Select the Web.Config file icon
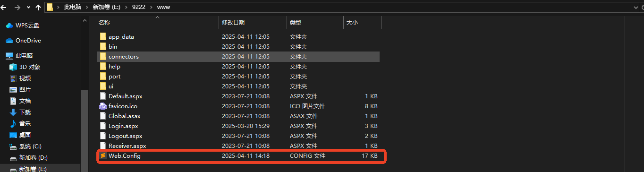The image size is (644, 172). (103, 156)
